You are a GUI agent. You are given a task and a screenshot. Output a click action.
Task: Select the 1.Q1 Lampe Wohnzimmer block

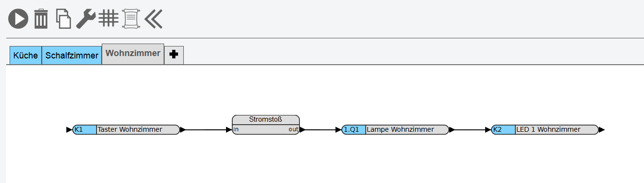coord(395,129)
